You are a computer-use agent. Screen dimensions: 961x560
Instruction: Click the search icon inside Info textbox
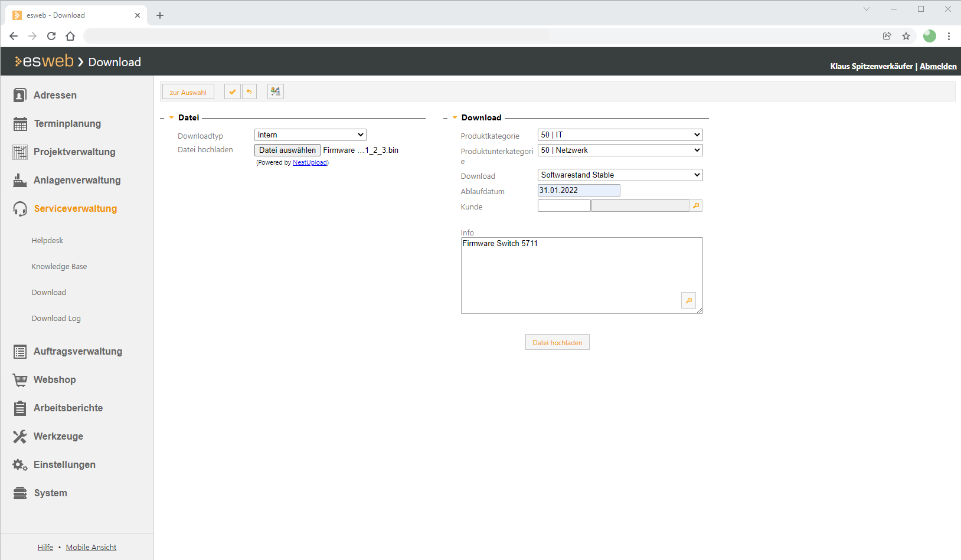click(688, 300)
